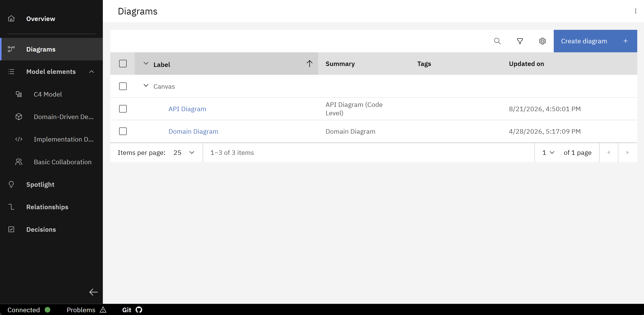Click the Diagrams sidebar icon
Image resolution: width=644 pixels, height=315 pixels.
pos(11,49)
